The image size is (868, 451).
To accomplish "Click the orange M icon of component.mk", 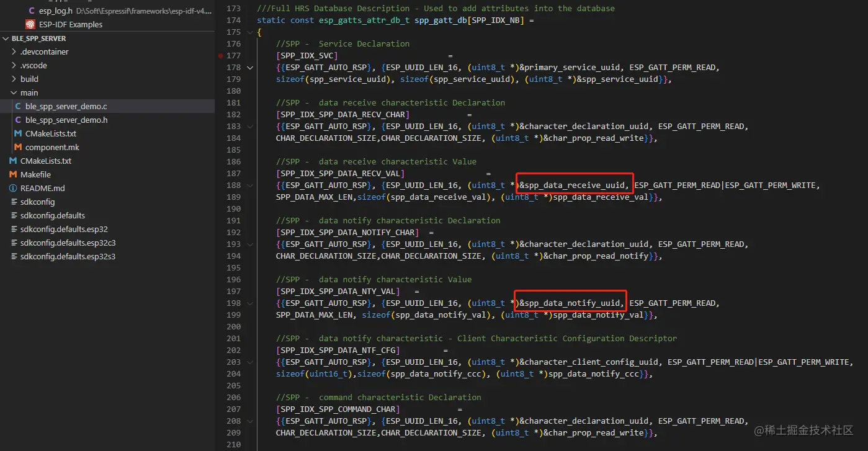I will tap(18, 148).
